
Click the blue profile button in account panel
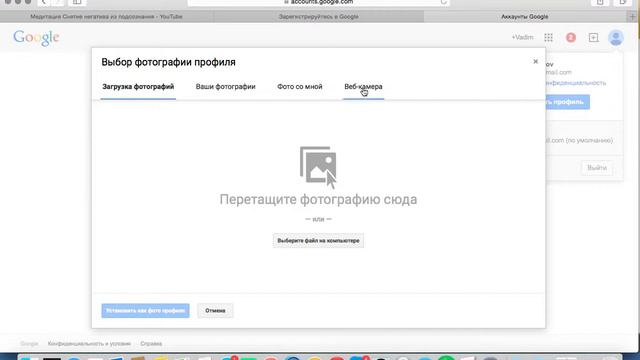click(x=567, y=102)
